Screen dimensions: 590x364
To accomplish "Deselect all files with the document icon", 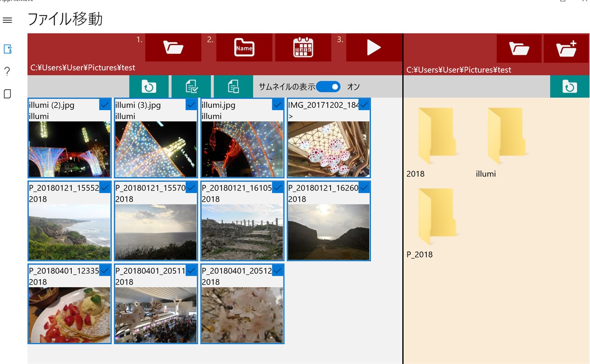I will point(233,86).
